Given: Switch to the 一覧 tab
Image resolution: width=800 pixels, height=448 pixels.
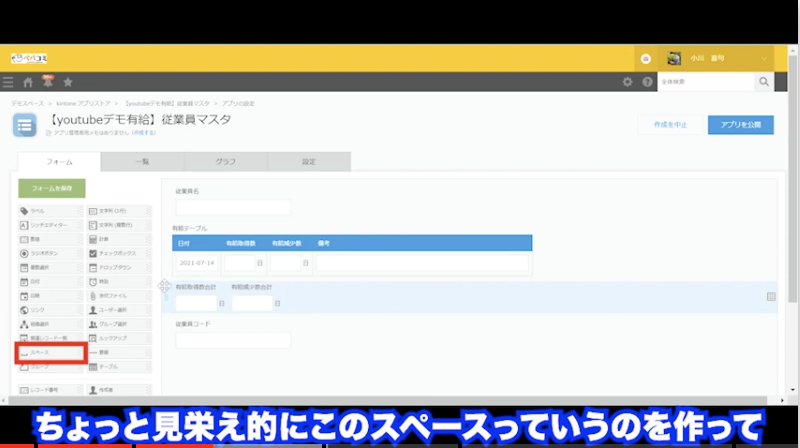Looking at the screenshot, I should pos(142,161).
